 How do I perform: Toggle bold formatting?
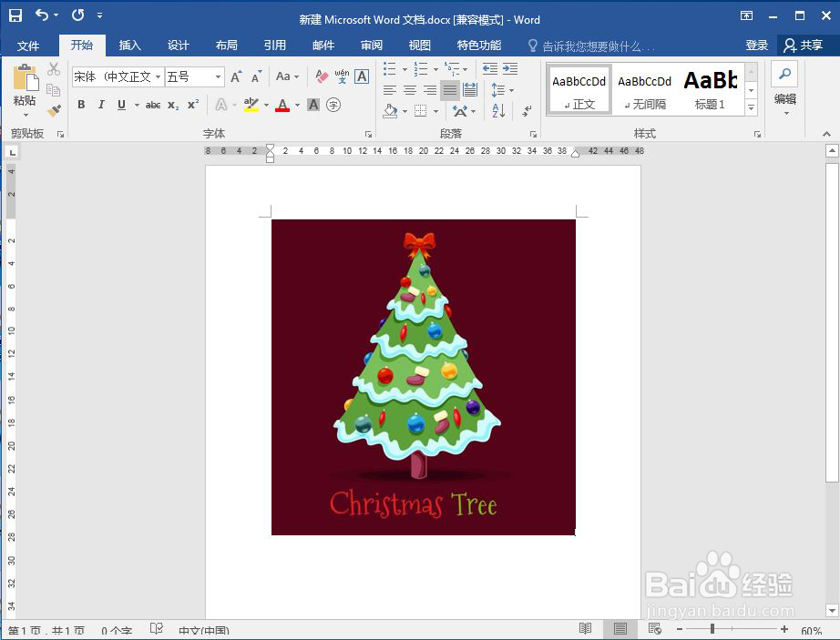[81, 105]
